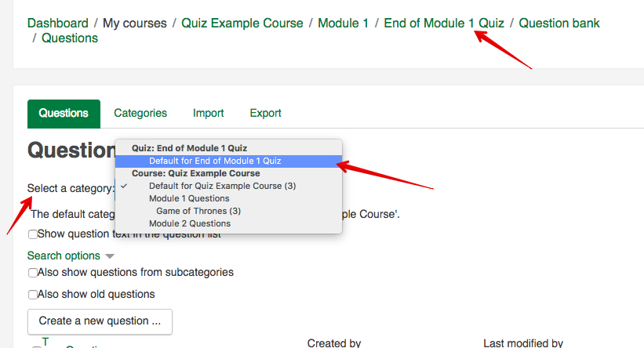
Task: Open the Import tab
Action: pos(208,114)
